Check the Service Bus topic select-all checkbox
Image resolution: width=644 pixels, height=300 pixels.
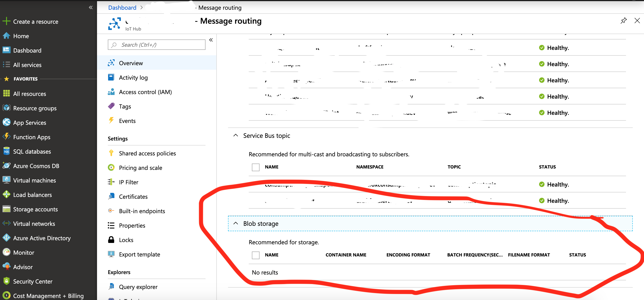255,167
